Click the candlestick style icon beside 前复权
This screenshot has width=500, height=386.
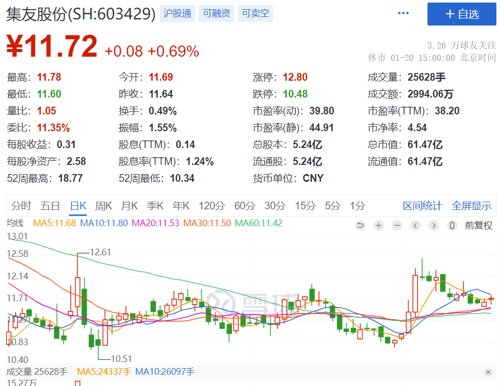(x=452, y=226)
